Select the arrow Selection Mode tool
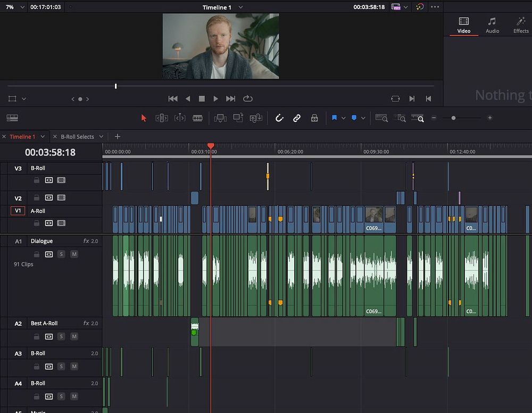 click(x=144, y=118)
